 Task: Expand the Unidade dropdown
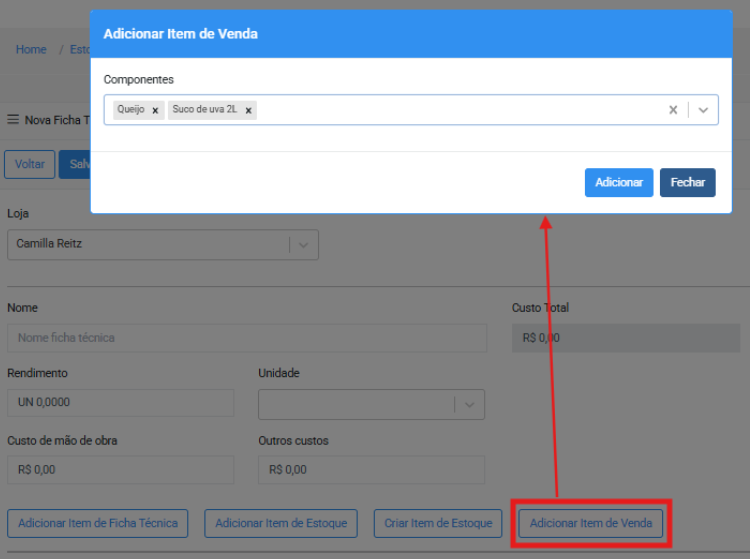point(468,404)
